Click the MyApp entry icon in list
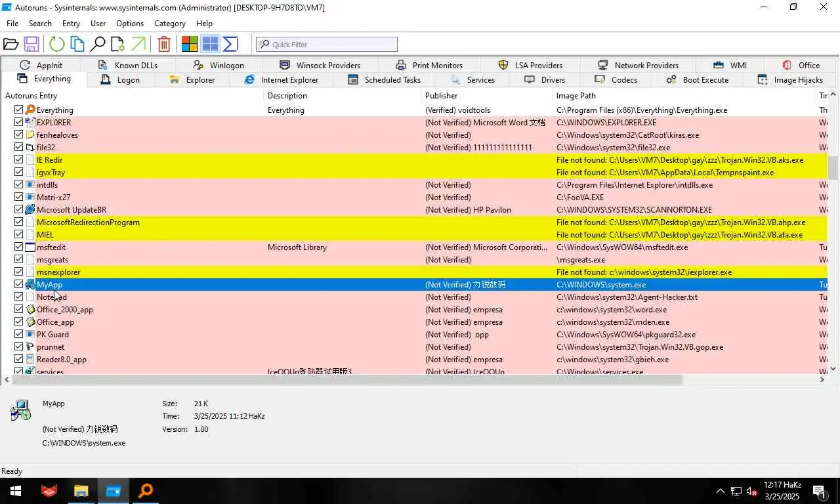The height and width of the screenshot is (504, 840). (x=30, y=285)
